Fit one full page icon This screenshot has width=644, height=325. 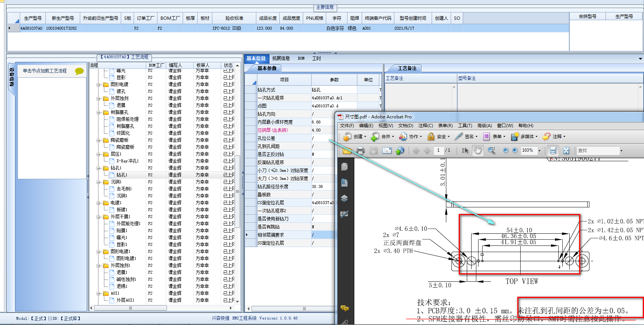click(566, 151)
